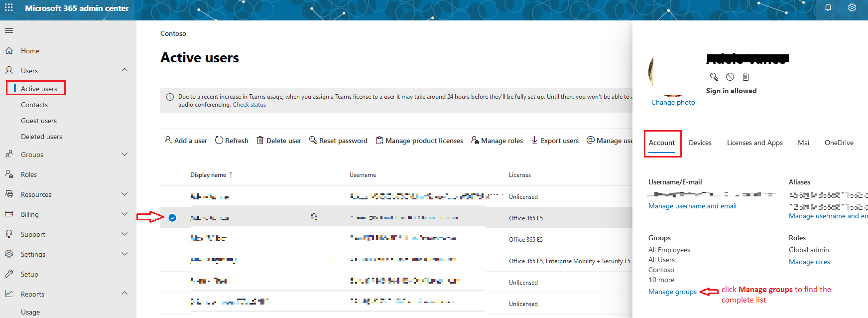Click 'All Employees' group text
Image resolution: width=868 pixels, height=318 pixels.
669,250
